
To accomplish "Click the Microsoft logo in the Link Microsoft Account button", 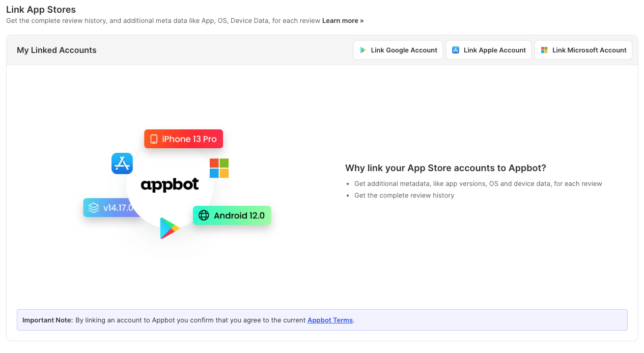I will pos(544,50).
